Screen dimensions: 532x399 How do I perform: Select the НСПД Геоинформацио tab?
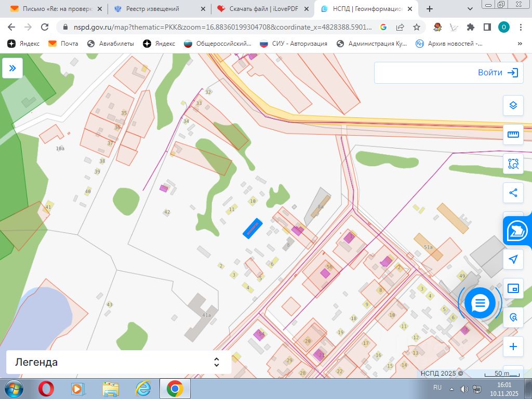click(x=366, y=9)
